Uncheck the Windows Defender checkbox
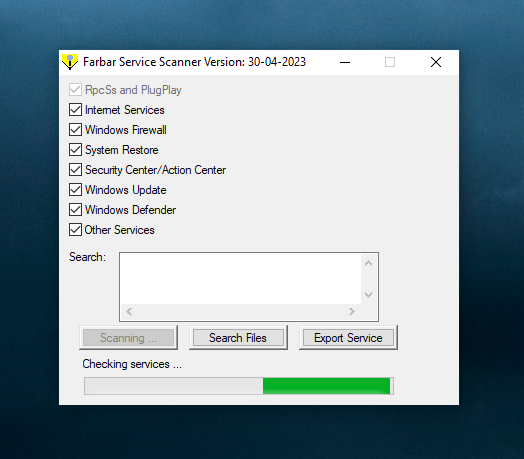Image resolution: width=524 pixels, height=459 pixels. pyautogui.click(x=76, y=210)
